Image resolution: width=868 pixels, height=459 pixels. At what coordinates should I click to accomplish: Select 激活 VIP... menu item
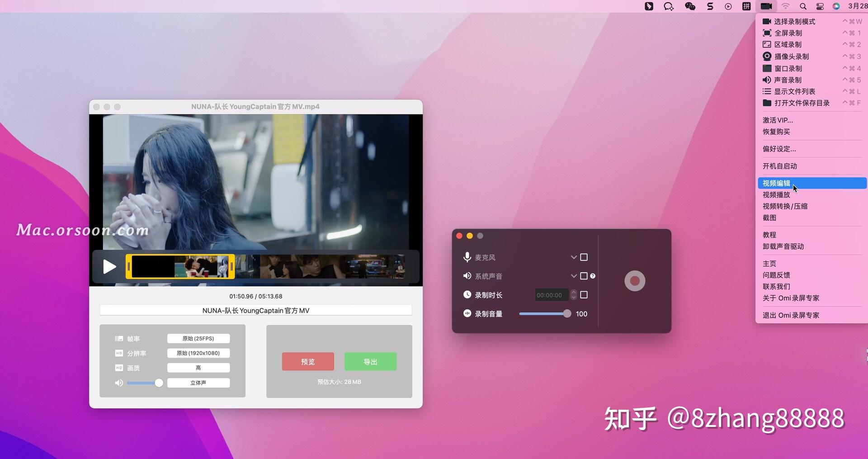point(778,120)
